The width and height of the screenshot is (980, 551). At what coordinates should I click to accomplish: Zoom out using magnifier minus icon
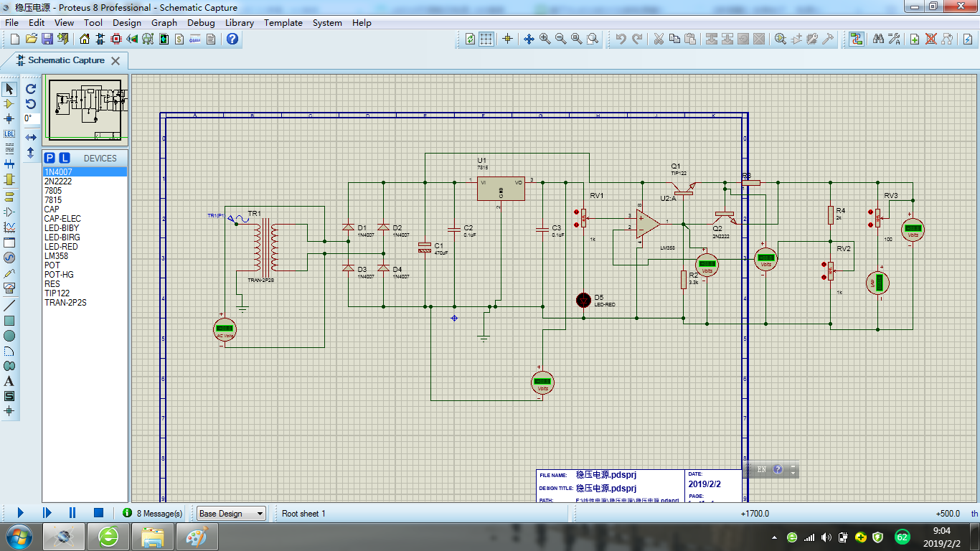560,39
